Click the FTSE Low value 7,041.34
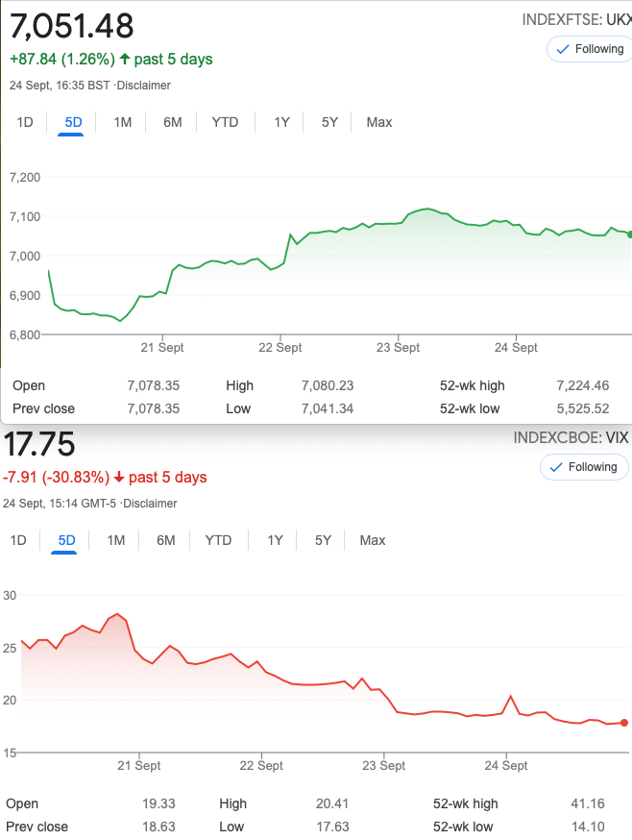Screen dimensions: 632x840 point(328,408)
